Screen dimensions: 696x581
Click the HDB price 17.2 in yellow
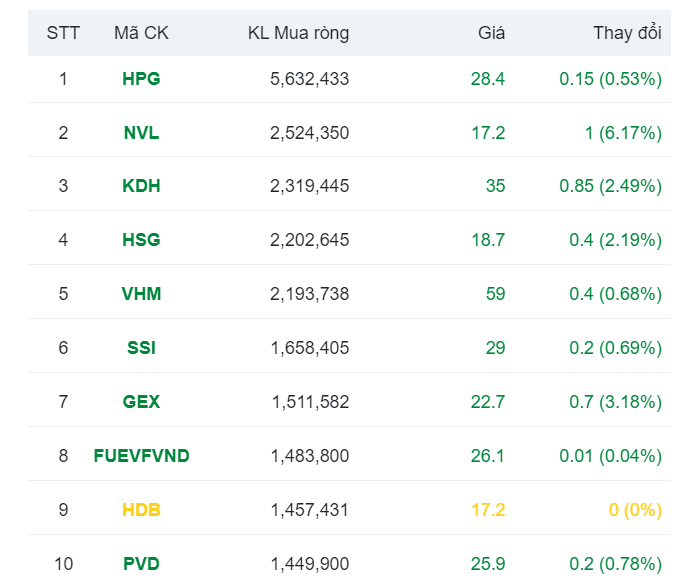coord(488,510)
